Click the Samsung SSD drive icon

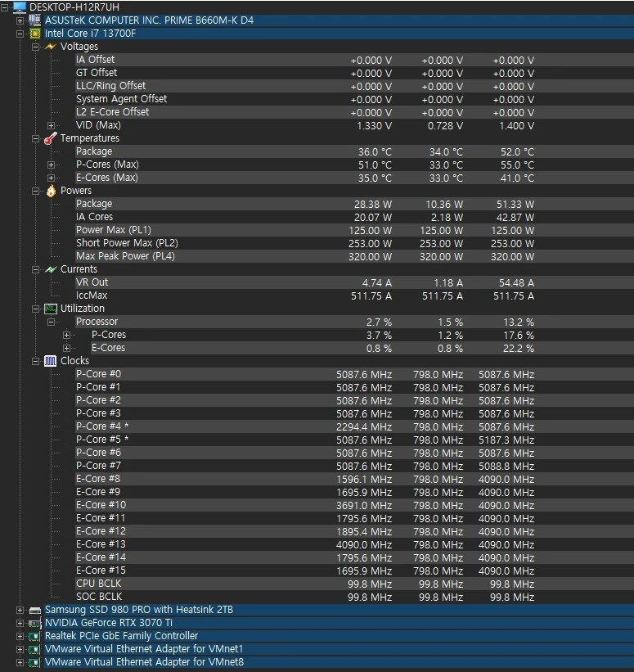click(x=35, y=610)
